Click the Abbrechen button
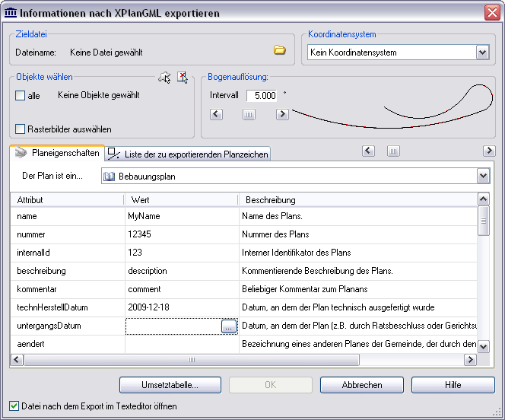Viewport: 505px width, 420px height. (362, 385)
